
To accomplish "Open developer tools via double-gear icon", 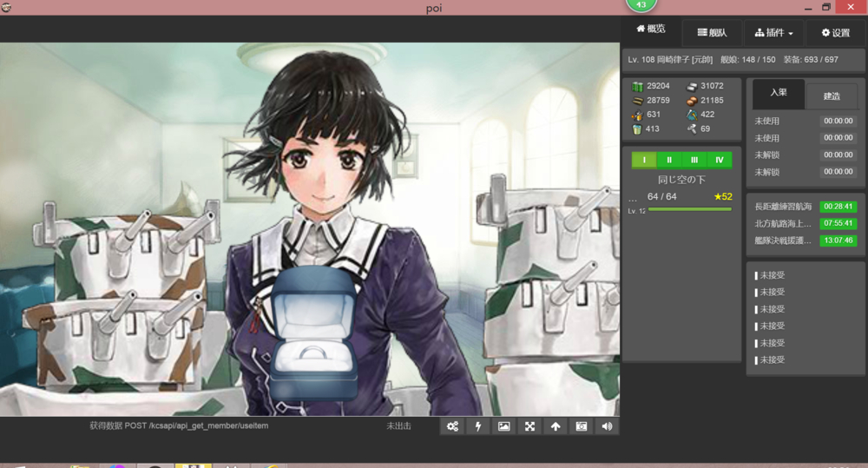I will tap(452, 426).
